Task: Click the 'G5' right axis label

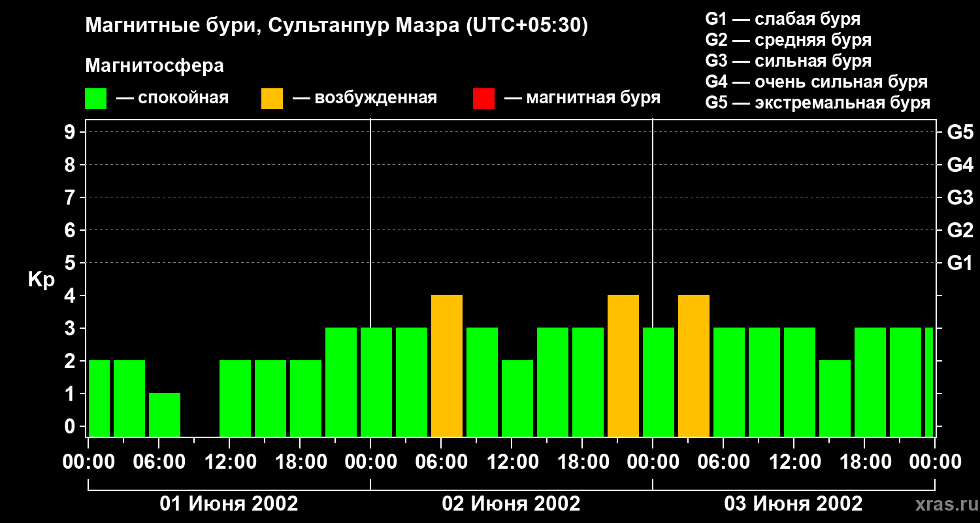Action: (960, 132)
